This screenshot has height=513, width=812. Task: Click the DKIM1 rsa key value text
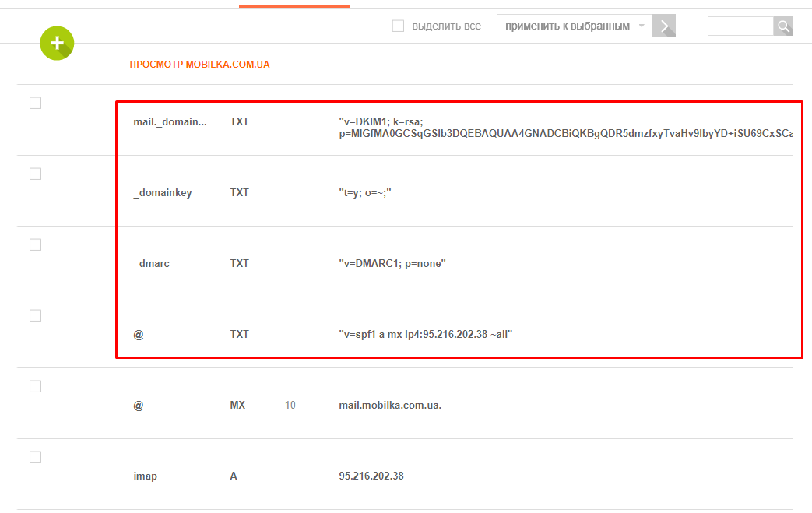(x=565, y=128)
